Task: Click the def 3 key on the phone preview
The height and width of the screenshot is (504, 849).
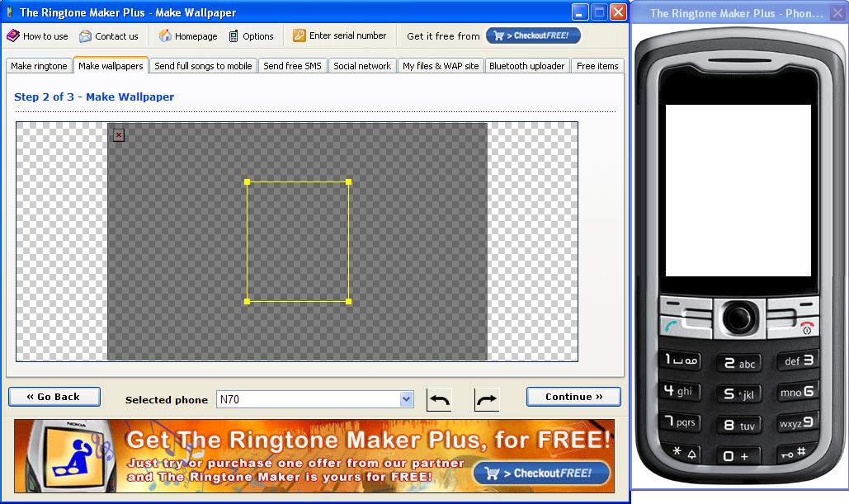Action: pos(798,360)
